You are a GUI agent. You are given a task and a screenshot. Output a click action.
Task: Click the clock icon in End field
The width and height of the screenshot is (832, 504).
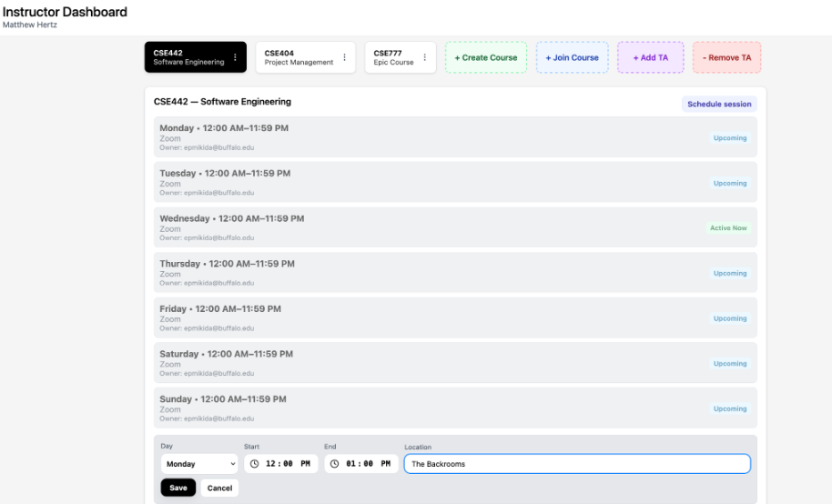pyautogui.click(x=334, y=464)
